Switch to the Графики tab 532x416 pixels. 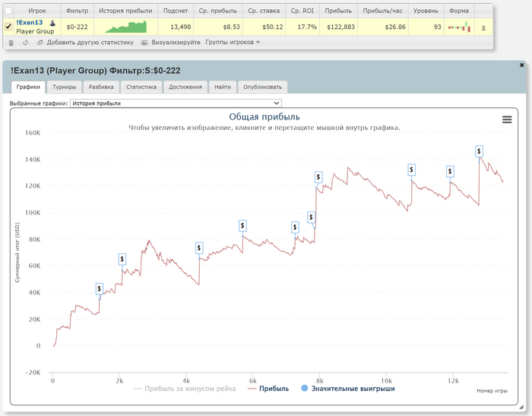pyautogui.click(x=28, y=87)
